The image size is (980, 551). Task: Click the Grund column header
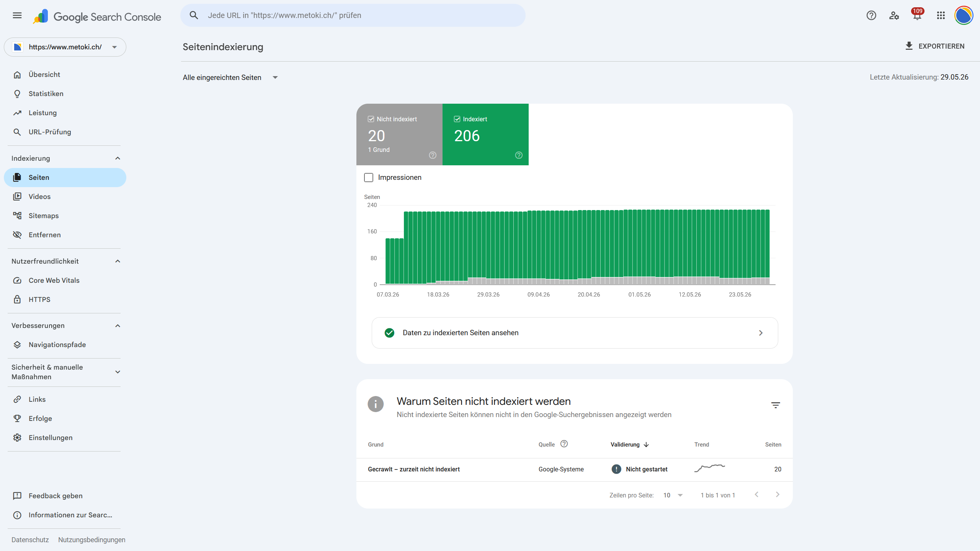pos(376,445)
